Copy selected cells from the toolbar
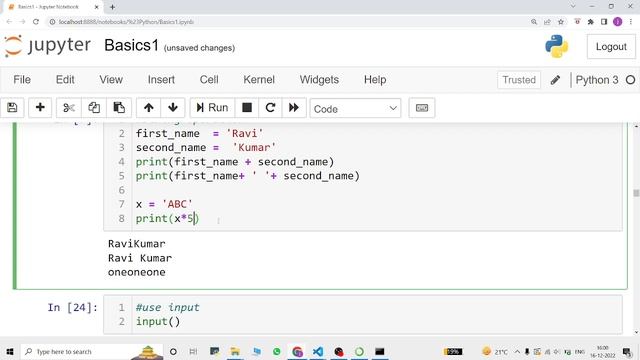This screenshot has width=640, height=360. click(x=94, y=108)
